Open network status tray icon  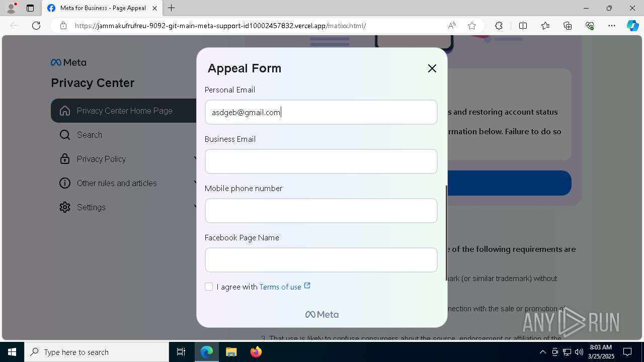[x=567, y=352]
